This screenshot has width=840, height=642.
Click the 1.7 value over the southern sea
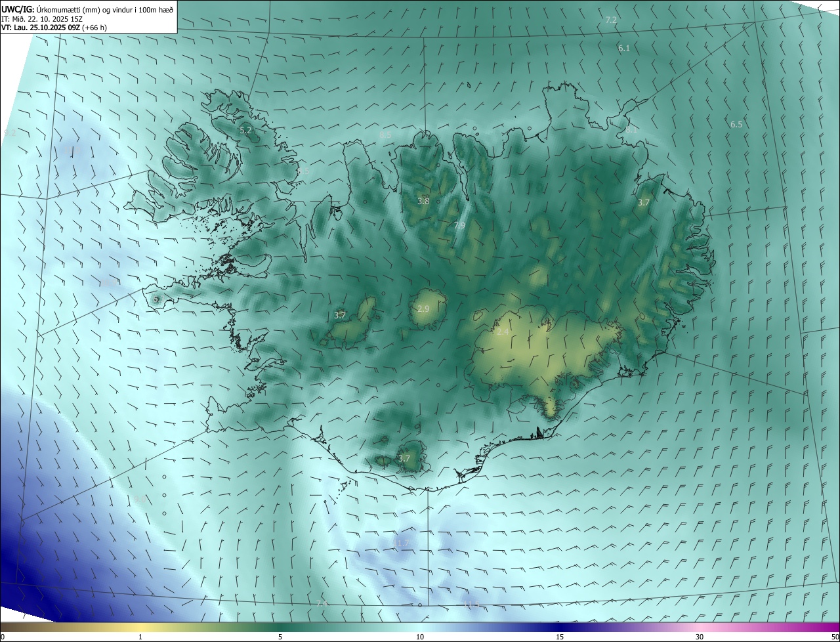(x=403, y=542)
